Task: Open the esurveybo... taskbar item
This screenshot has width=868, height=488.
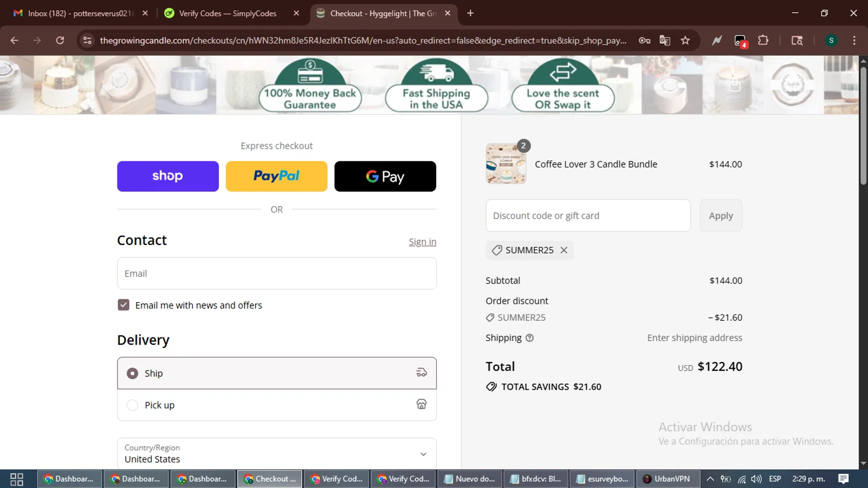Action: click(x=602, y=479)
